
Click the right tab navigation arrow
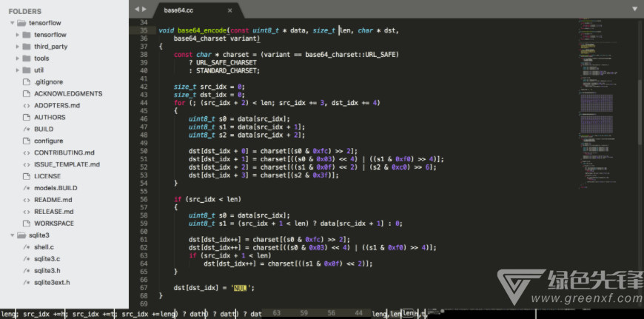pos(144,8)
